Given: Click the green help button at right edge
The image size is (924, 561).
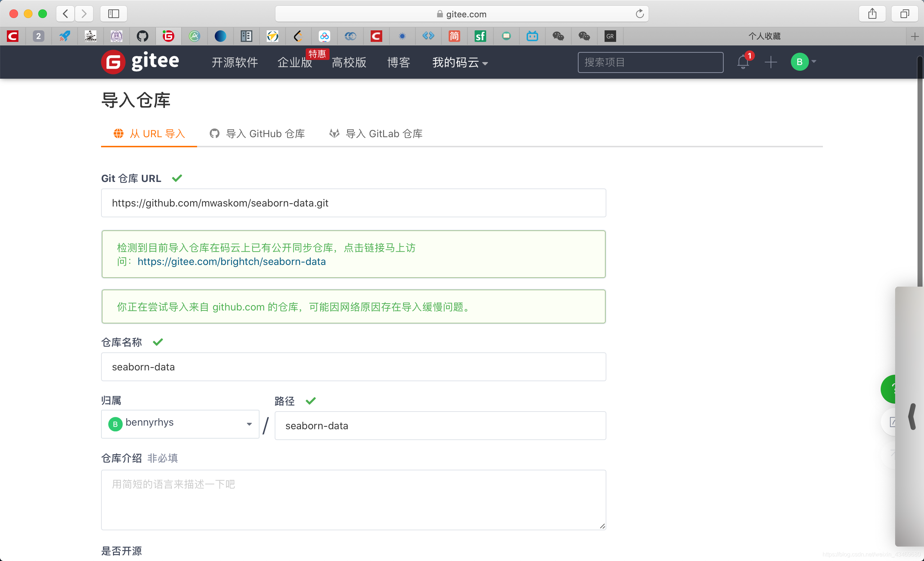Looking at the screenshot, I should pos(888,389).
